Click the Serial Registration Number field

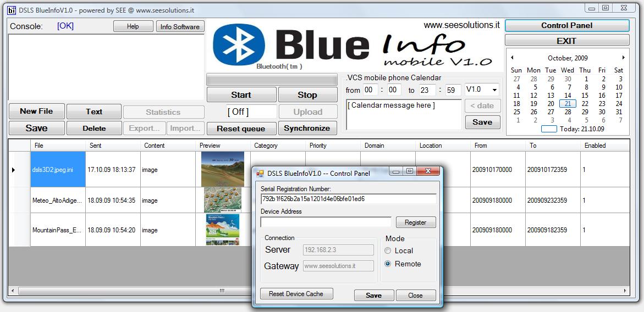click(x=348, y=199)
